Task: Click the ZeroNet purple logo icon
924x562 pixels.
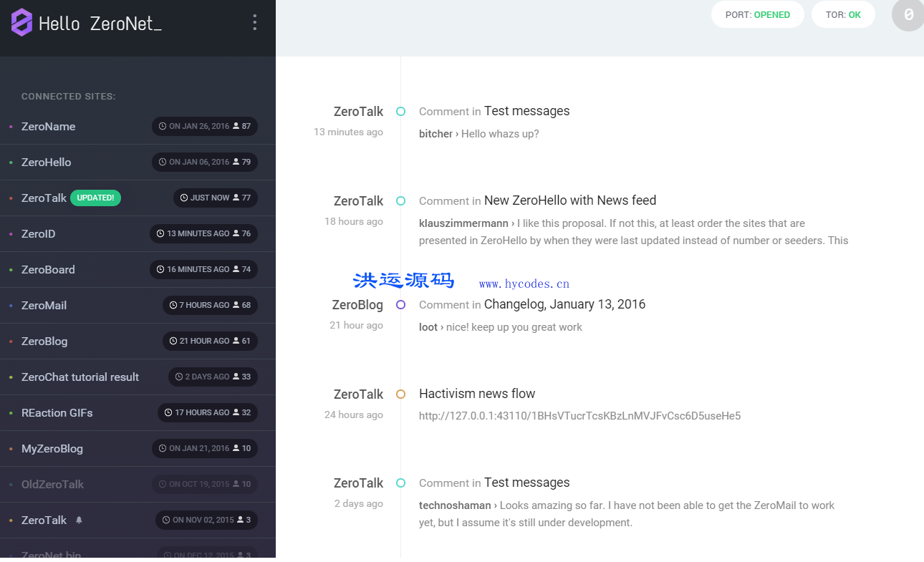Action: pos(21,23)
